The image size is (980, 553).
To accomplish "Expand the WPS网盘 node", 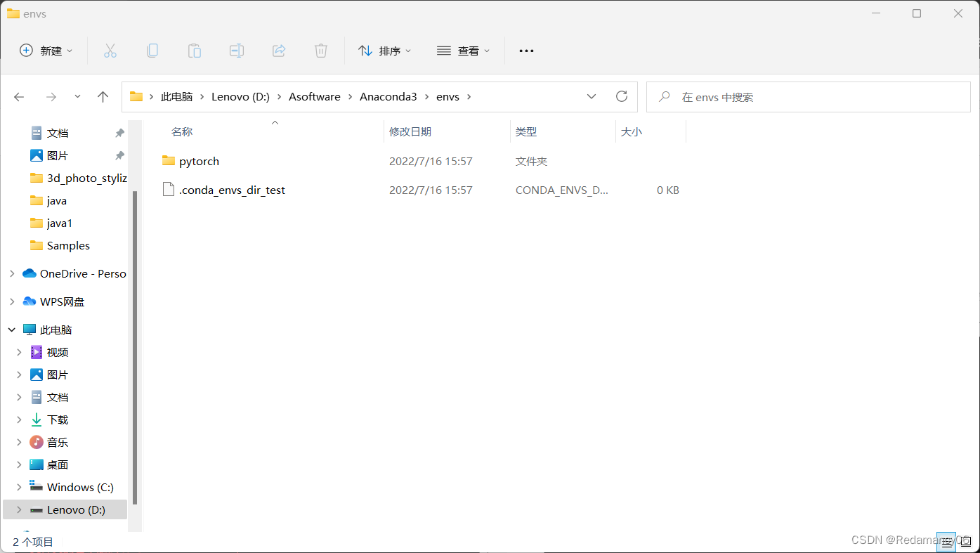I will [x=12, y=301].
